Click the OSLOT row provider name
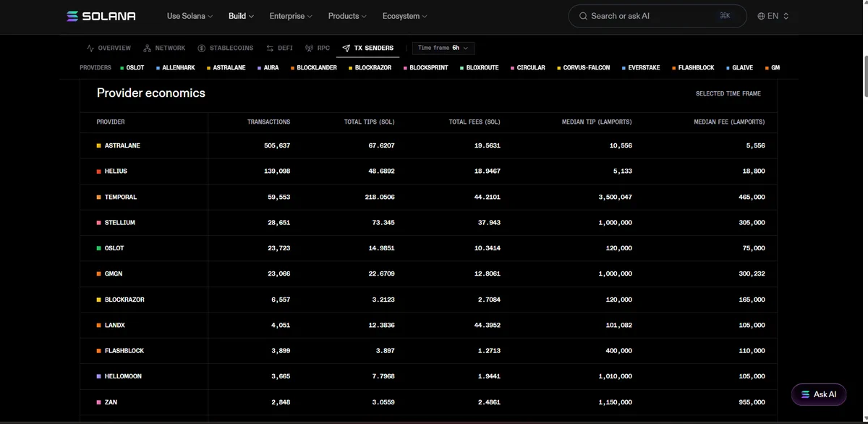 tap(114, 248)
